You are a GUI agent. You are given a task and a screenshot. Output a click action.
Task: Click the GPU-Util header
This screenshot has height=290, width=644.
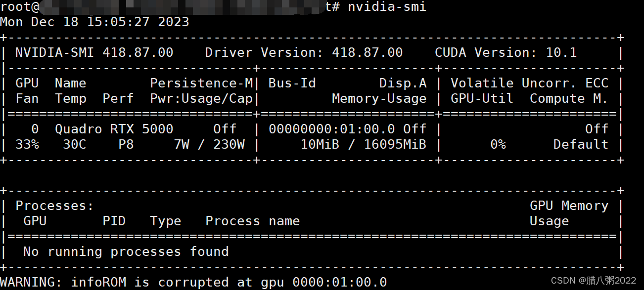[x=482, y=98]
